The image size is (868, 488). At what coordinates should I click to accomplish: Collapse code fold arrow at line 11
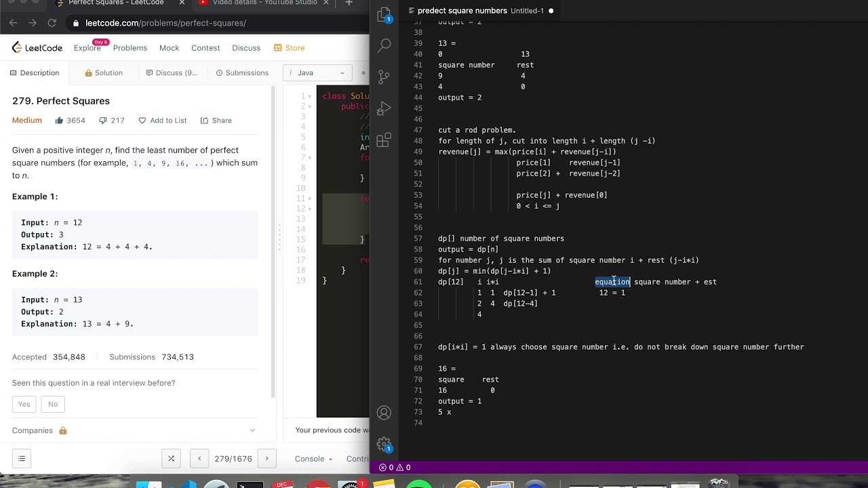click(311, 199)
